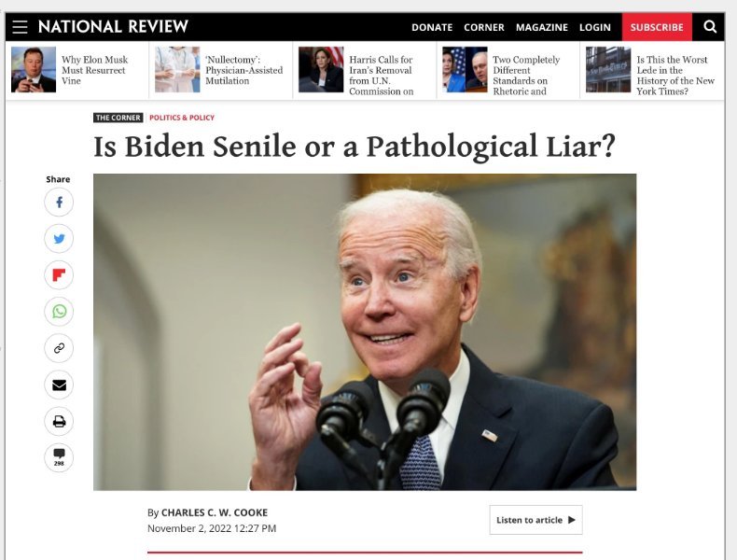The width and height of the screenshot is (737, 560).
Task: Open the hamburger navigation menu
Action: click(20, 27)
